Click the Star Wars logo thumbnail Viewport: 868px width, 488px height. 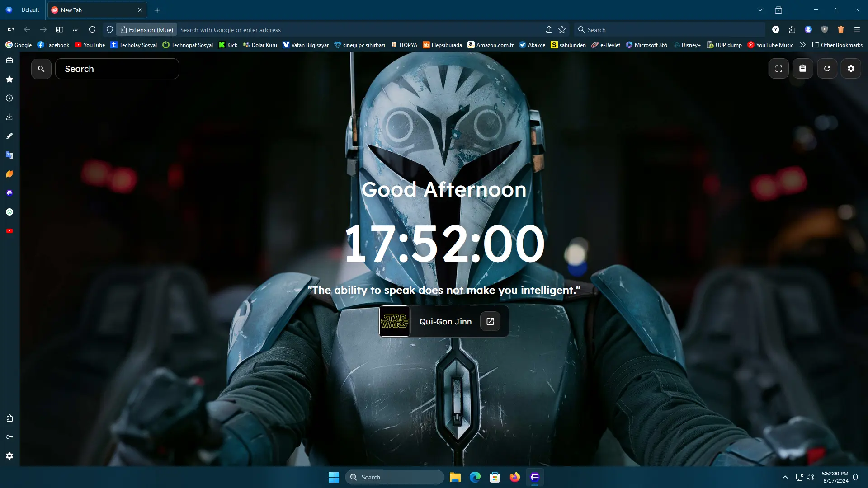coord(395,321)
